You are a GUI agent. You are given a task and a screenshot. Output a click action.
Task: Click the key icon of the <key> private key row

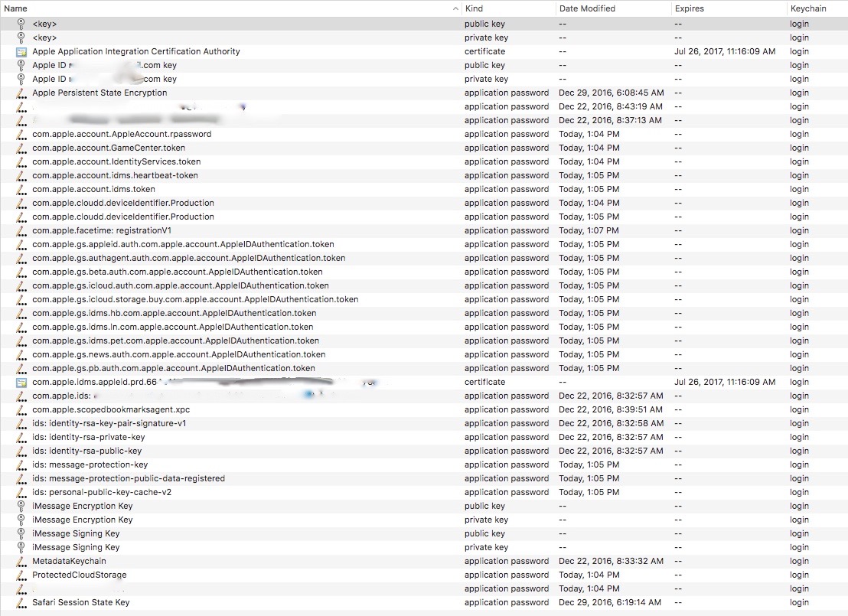[x=21, y=37]
